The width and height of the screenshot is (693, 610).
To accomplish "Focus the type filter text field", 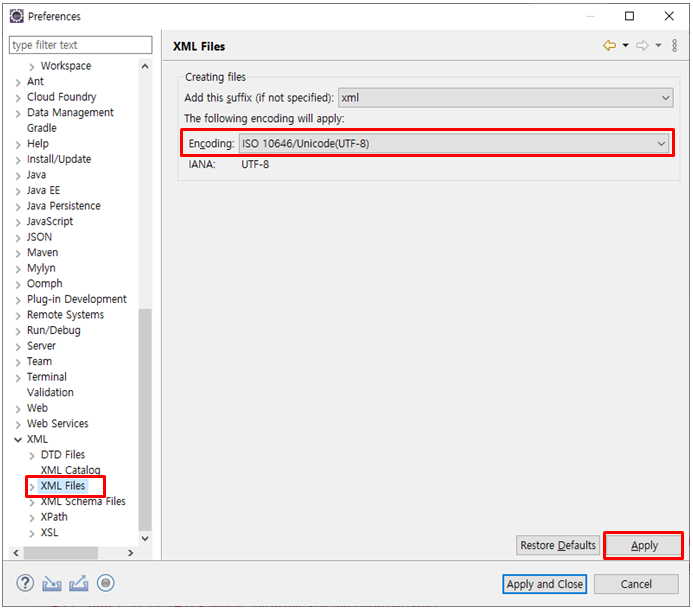I will pos(80,45).
